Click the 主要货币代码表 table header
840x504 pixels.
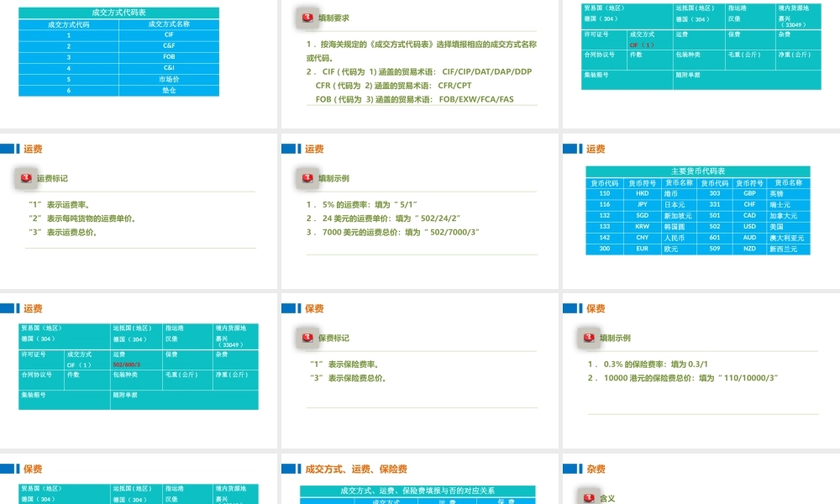pyautogui.click(x=697, y=171)
